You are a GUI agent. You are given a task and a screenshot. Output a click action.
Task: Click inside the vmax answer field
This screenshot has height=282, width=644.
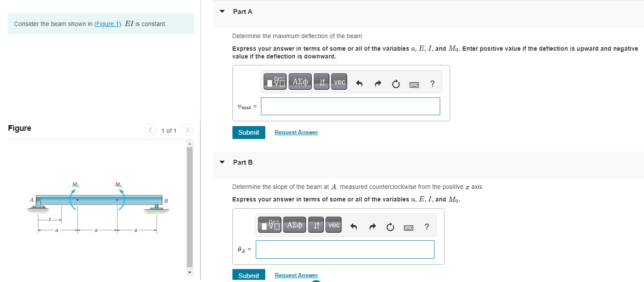coord(350,106)
